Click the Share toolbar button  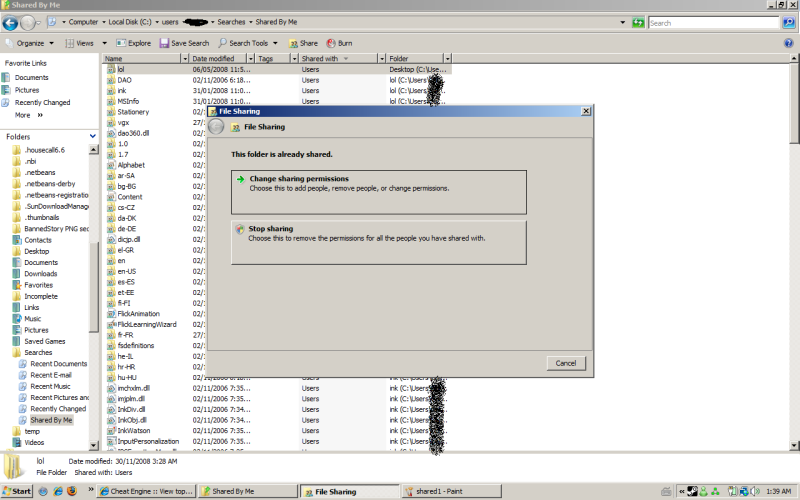[303, 43]
